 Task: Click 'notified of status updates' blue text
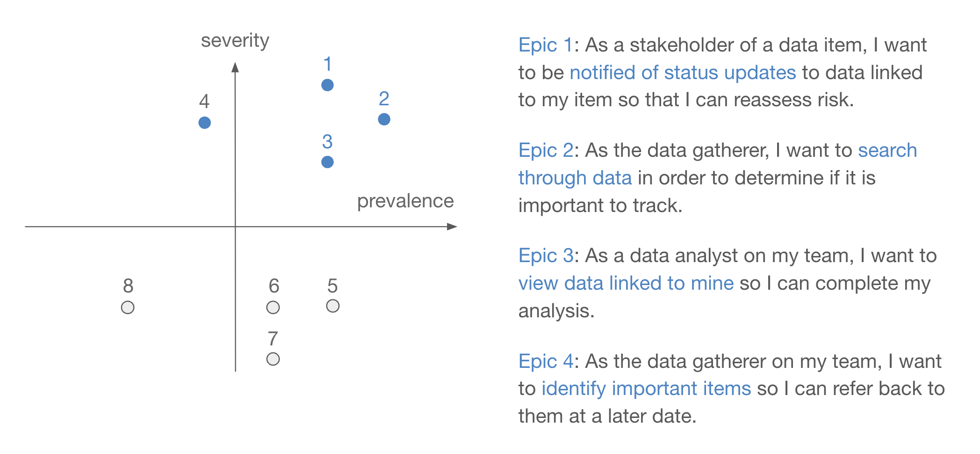pyautogui.click(x=683, y=73)
